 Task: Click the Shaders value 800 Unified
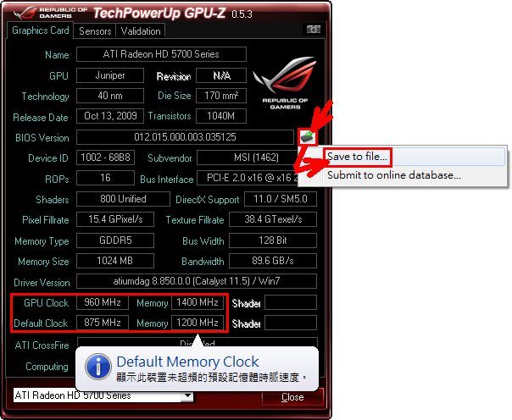coord(123,199)
